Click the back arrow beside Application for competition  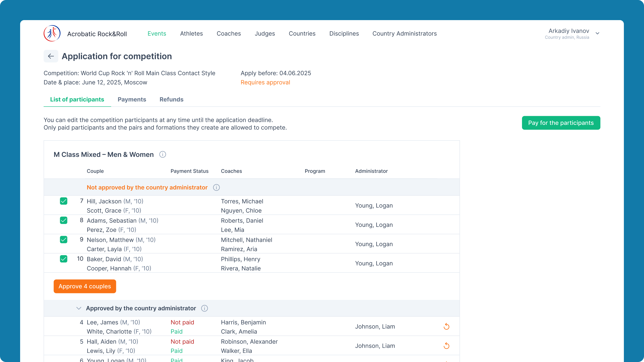51,56
